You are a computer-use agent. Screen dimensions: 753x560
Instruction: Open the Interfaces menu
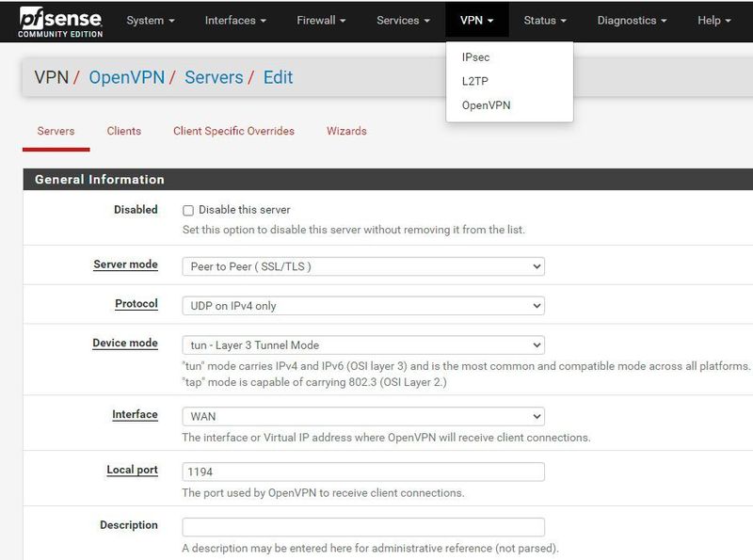pos(235,20)
